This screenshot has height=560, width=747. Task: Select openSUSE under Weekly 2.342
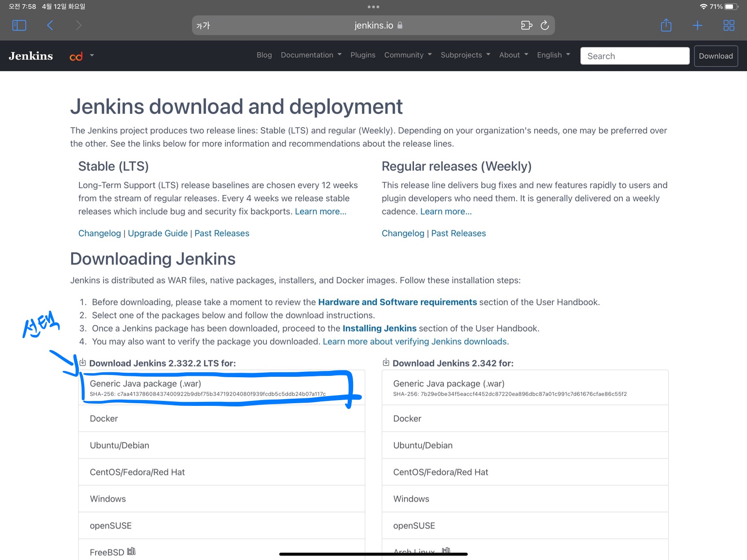click(x=525, y=526)
